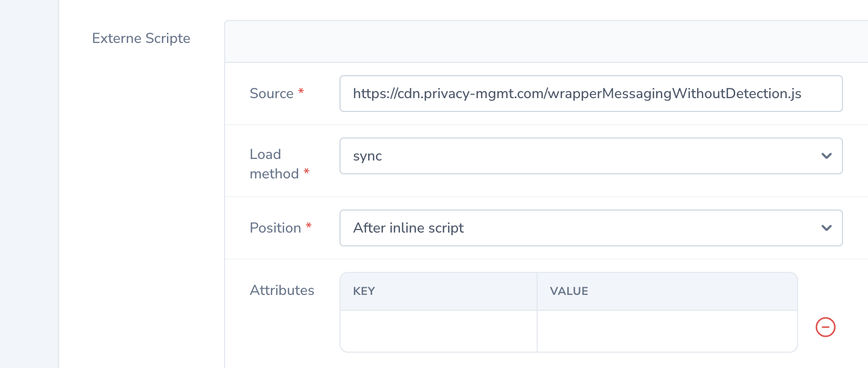Click the red remove attribute row icon
This screenshot has height=368, width=868.
825,327
